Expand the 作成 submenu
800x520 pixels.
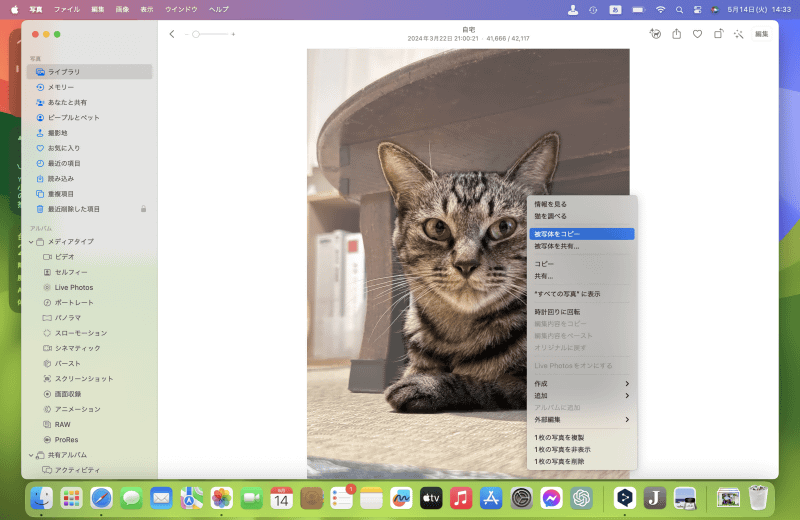pos(582,384)
